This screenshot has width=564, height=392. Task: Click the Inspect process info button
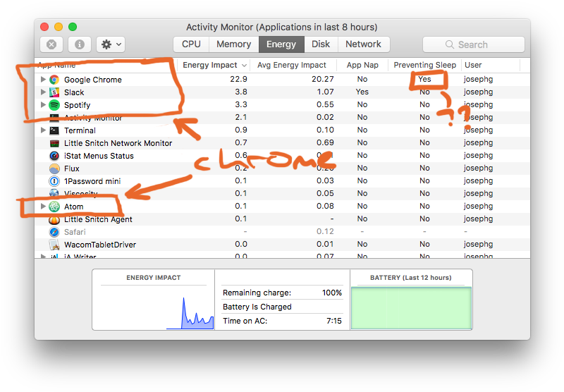click(80, 44)
